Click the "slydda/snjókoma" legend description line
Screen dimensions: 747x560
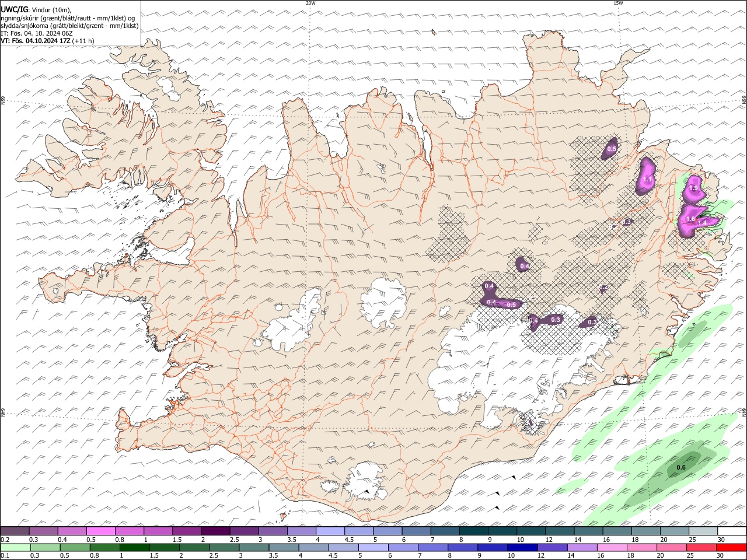[x=69, y=26]
